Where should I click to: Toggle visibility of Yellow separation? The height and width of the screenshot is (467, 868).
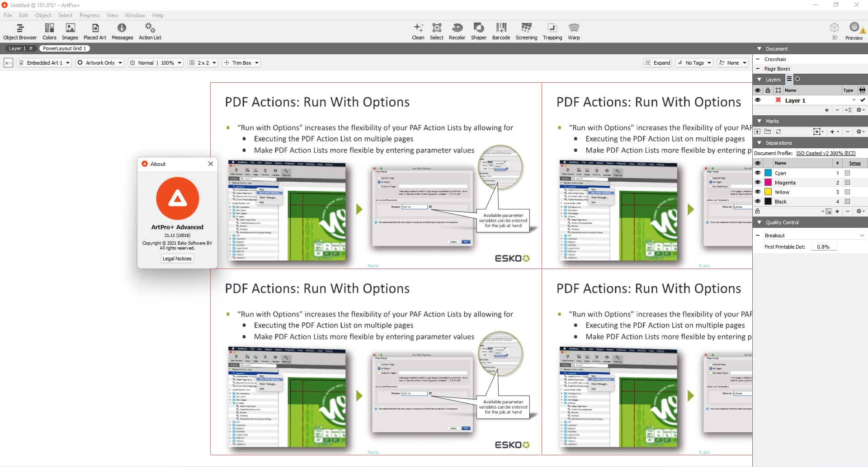[x=758, y=192]
